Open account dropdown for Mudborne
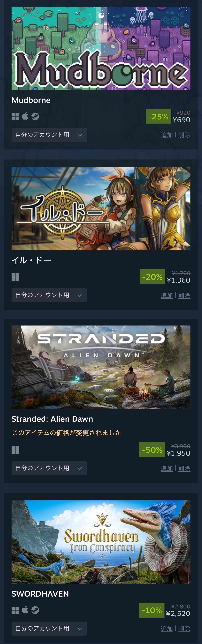This screenshot has height=644, width=202. tap(49, 135)
